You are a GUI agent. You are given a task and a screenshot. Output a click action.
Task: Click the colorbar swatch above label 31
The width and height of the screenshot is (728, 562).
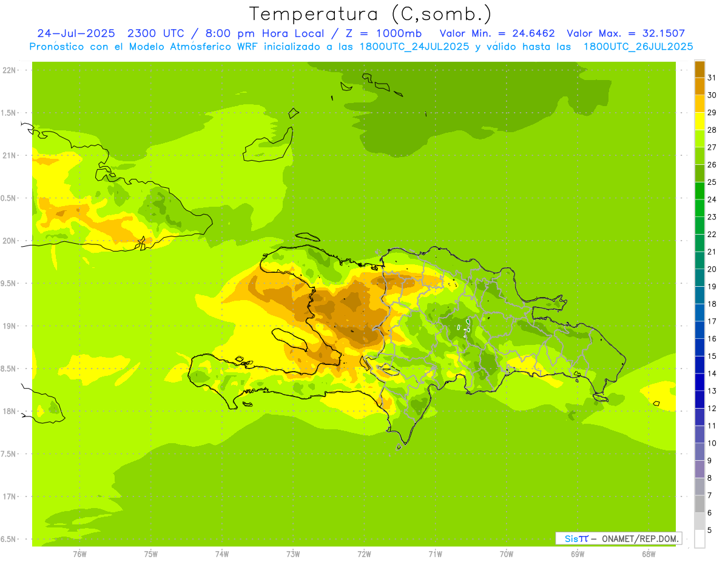699,69
